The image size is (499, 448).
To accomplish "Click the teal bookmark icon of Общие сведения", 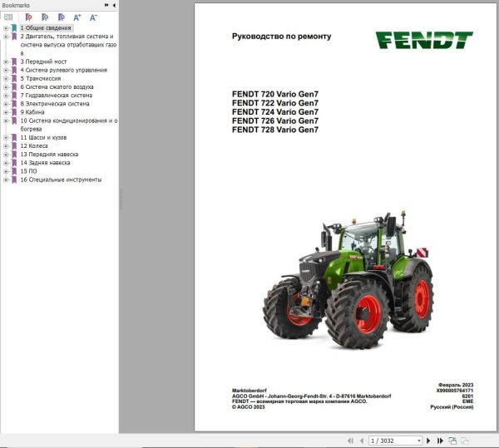I will (14, 28).
